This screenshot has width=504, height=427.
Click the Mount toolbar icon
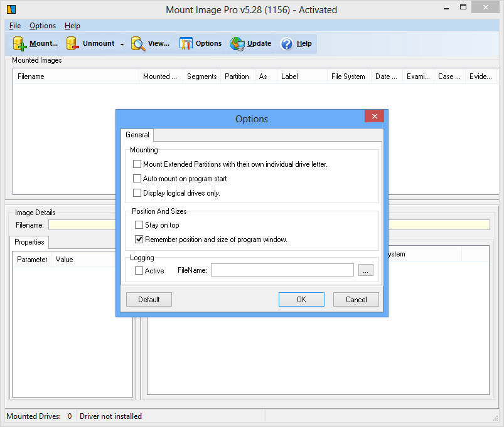19,44
